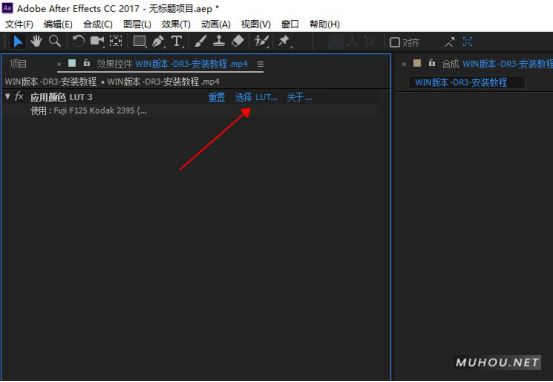This screenshot has width=553, height=382.
Task: Open the 合成(C) menu
Action: (98, 24)
